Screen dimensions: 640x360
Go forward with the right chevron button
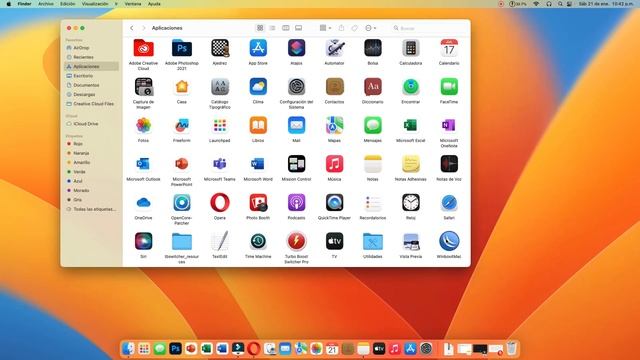click(x=143, y=28)
